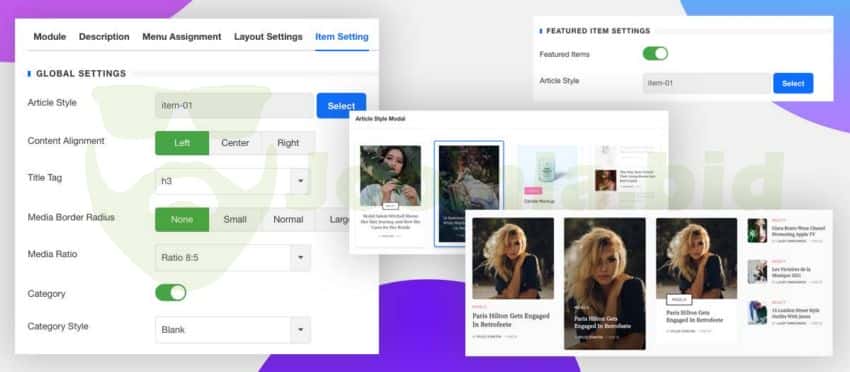
Task: Select the Item Setting tab
Action: [x=342, y=37]
